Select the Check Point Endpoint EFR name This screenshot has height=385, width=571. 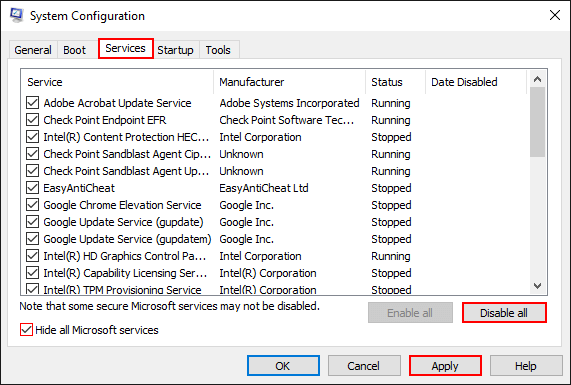[105, 120]
